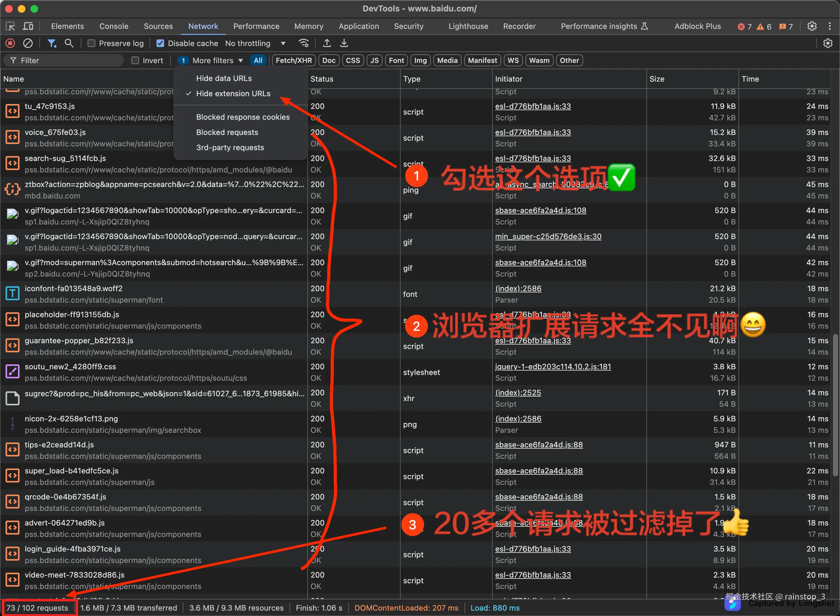Click the Filter text input field

point(63,60)
